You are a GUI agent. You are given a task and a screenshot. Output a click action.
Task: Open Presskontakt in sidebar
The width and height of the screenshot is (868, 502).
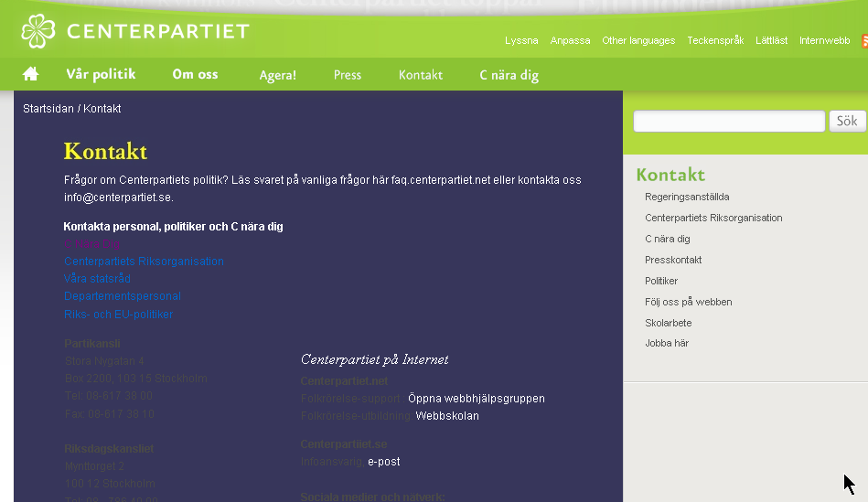coord(673,260)
